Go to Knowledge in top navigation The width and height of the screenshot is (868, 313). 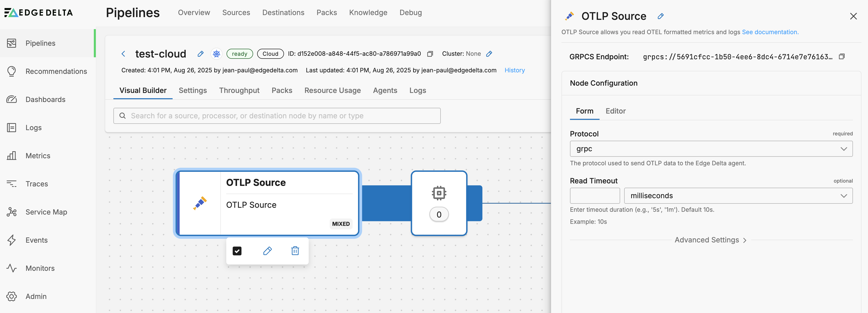[x=368, y=13]
